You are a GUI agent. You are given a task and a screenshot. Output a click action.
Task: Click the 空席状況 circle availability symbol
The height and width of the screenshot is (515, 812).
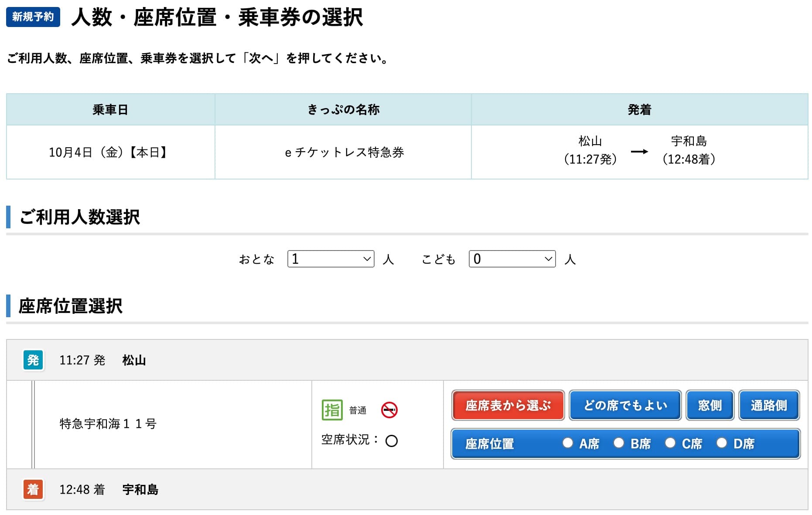(x=391, y=441)
